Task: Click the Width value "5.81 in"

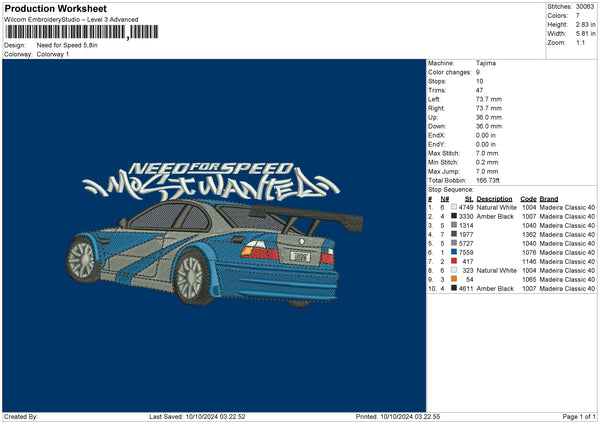Action: pos(585,34)
